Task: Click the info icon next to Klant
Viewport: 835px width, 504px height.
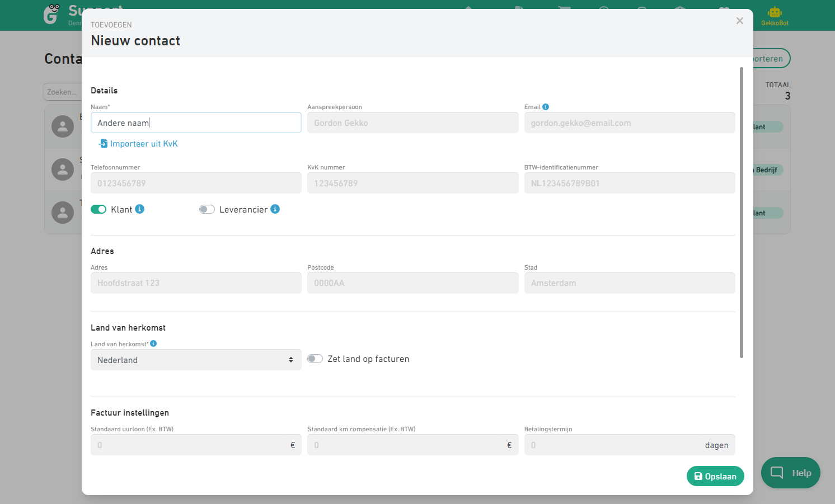Action: (140, 209)
